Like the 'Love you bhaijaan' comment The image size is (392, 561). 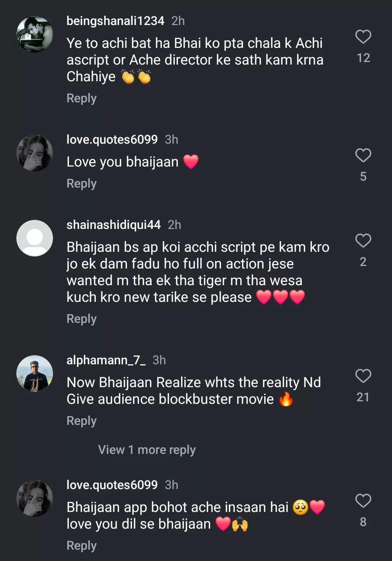point(363,155)
